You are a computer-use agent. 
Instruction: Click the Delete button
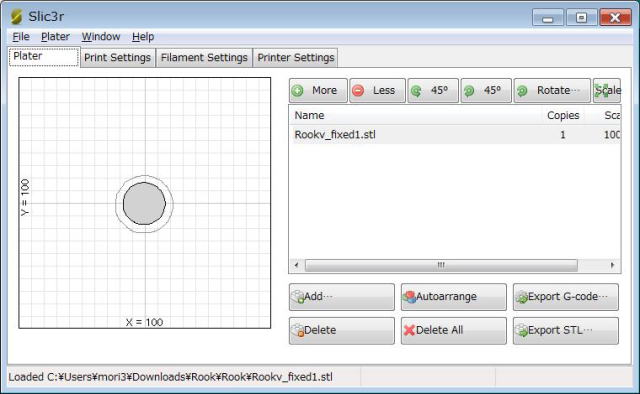[342, 331]
